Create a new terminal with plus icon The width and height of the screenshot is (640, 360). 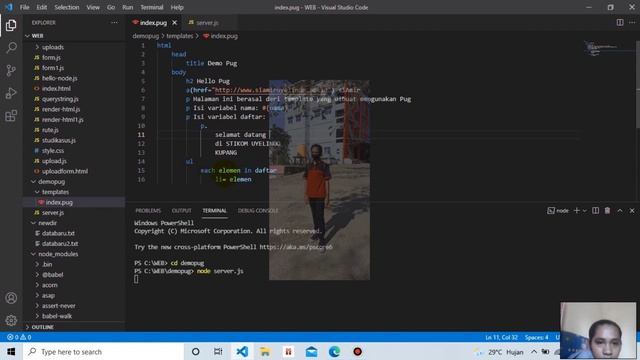(576, 210)
